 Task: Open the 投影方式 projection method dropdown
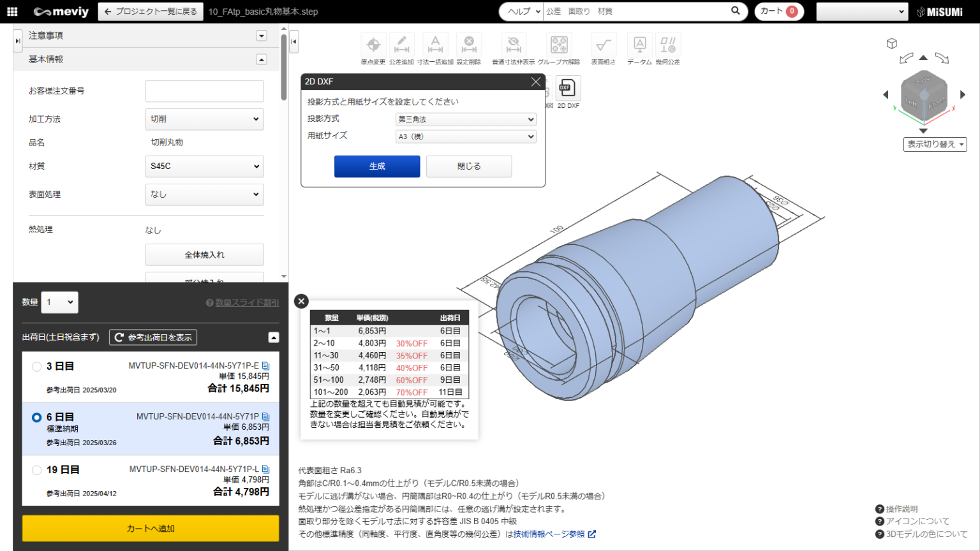(465, 119)
